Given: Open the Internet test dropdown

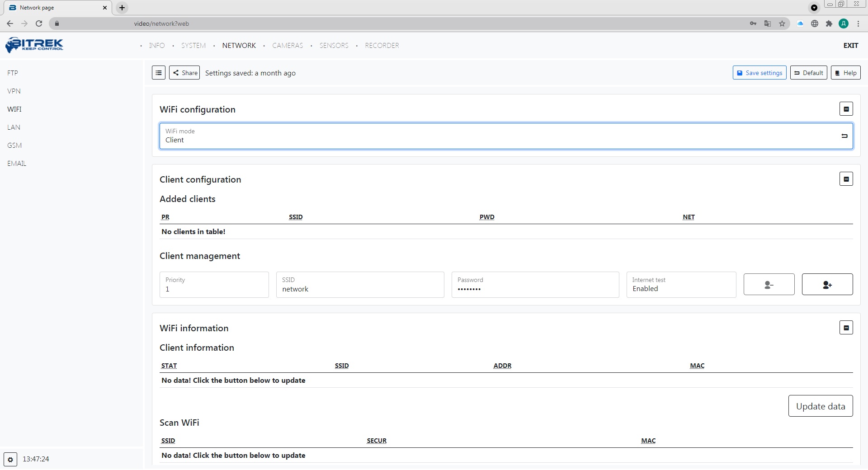Looking at the screenshot, I should (x=681, y=285).
